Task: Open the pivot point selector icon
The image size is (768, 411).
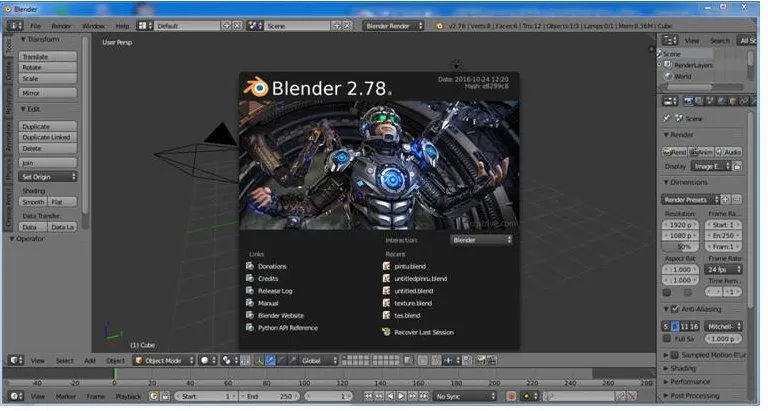Action: pos(229,361)
